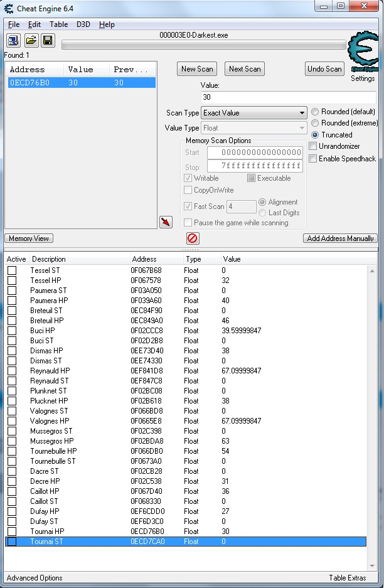Open the D3D menu

(83, 24)
